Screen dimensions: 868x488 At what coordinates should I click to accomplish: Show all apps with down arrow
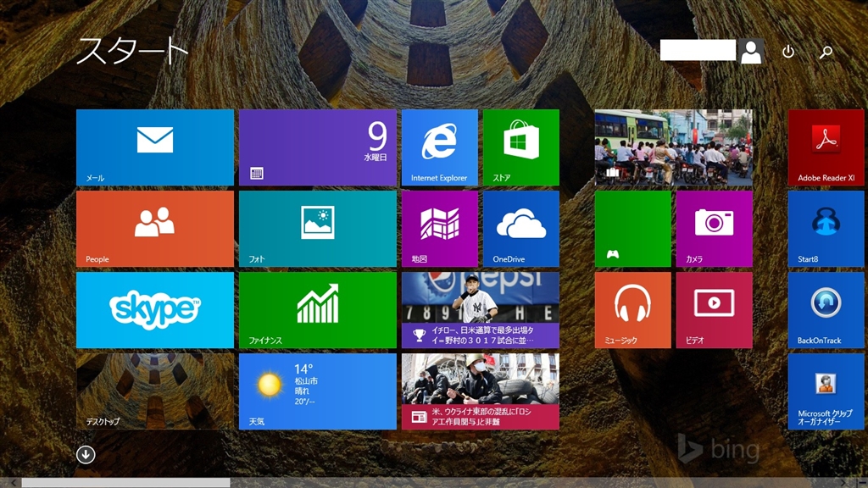[86, 455]
